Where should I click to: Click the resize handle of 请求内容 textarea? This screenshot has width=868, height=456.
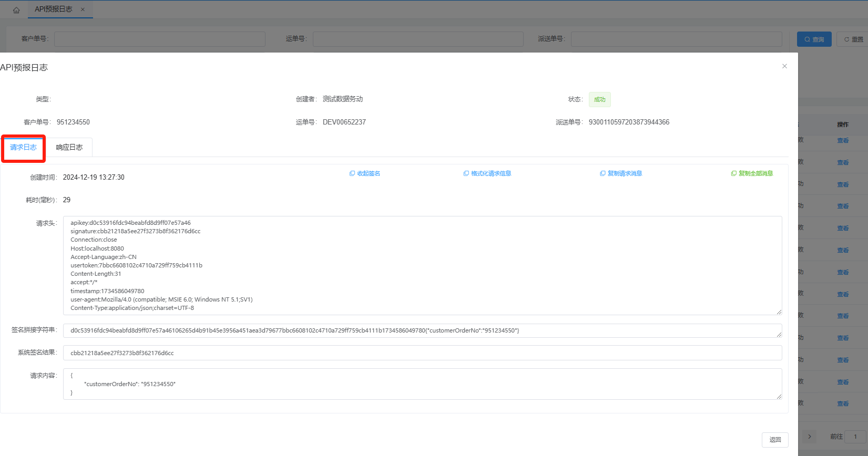pos(779,397)
